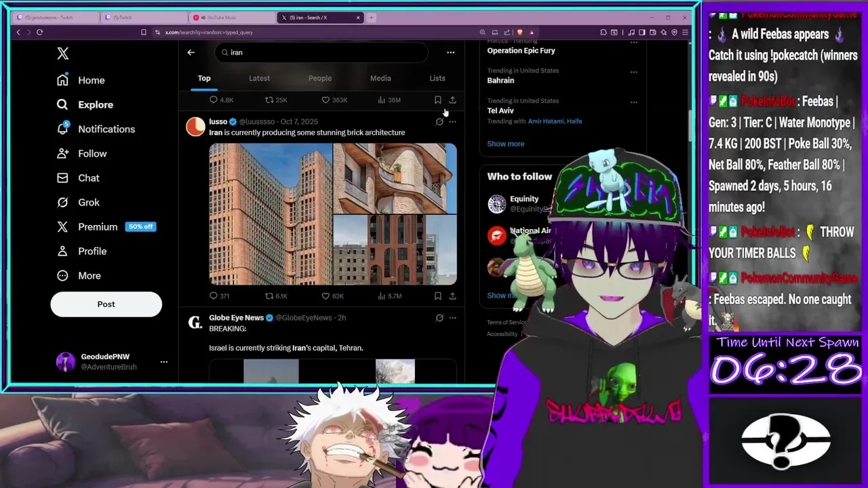Like the lusso brick architecture post
Screen dimensions: 868x488
click(x=325, y=296)
